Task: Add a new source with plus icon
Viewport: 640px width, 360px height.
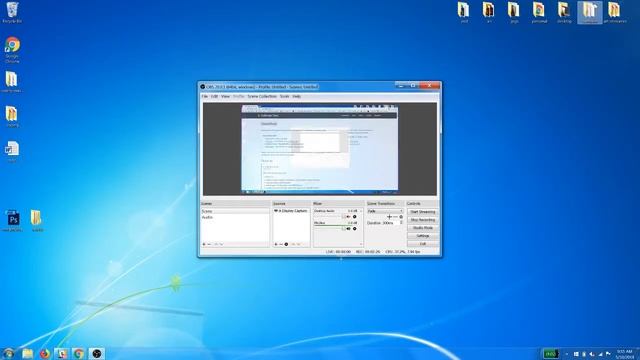Action: pos(276,244)
